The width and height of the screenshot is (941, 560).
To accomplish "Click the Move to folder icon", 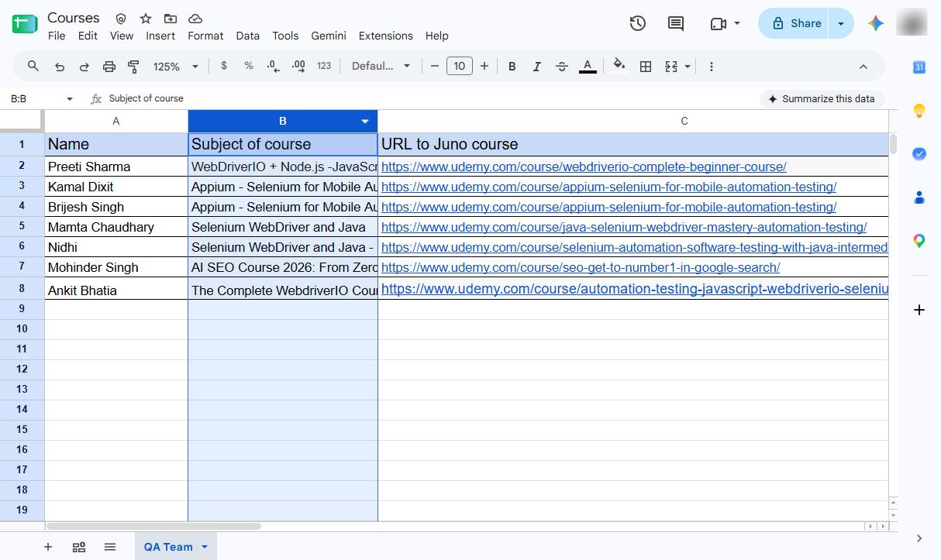I will point(171,18).
